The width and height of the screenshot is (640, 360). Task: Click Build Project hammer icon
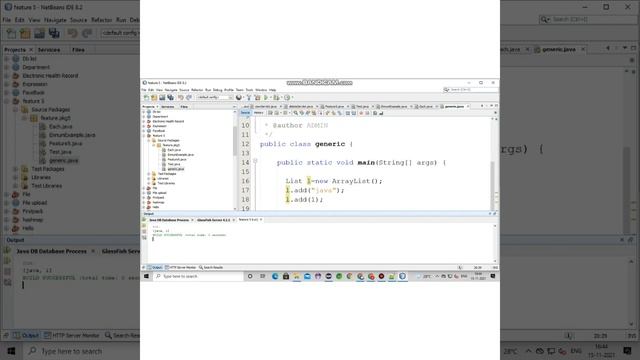pos(249,98)
